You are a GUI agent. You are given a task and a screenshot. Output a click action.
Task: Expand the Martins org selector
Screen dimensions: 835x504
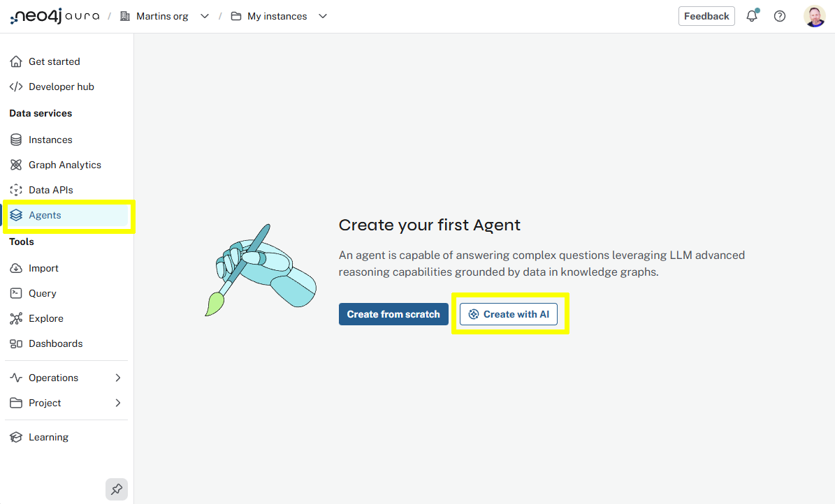click(203, 15)
